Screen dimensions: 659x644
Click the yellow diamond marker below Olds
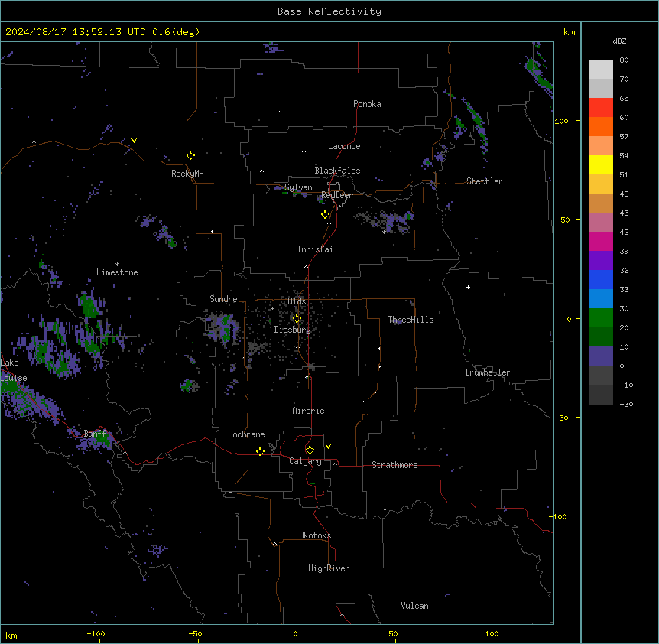(297, 319)
